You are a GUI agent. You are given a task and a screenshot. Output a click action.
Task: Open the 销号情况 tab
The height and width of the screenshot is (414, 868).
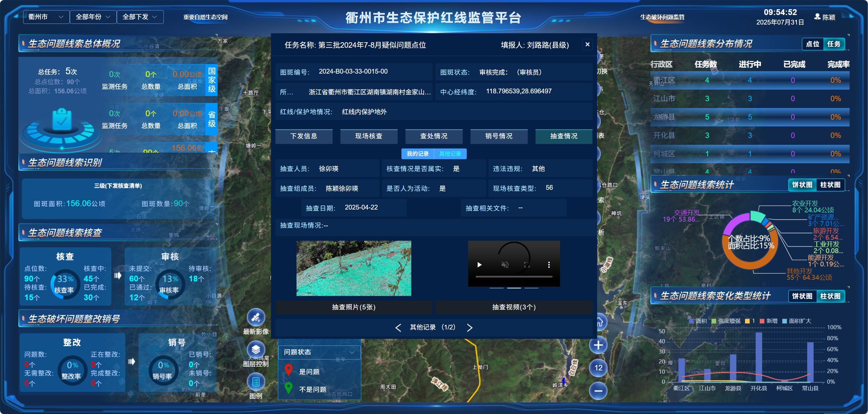coord(499,136)
